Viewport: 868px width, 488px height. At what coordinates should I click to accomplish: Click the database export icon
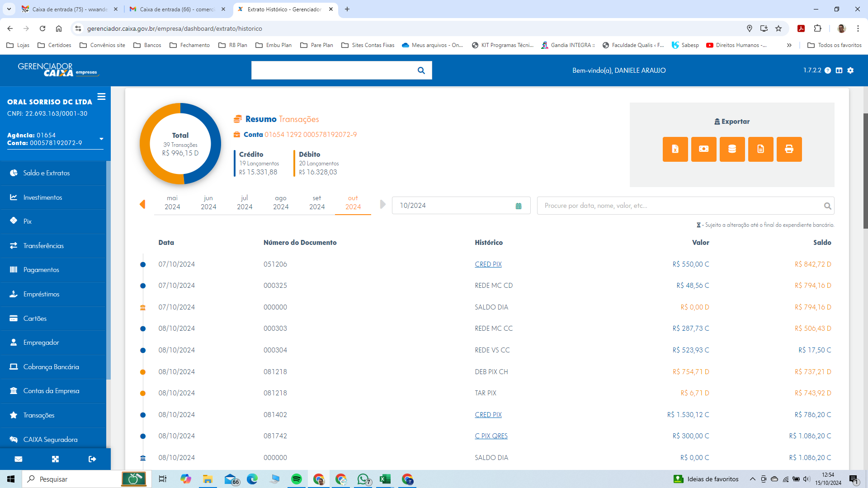[x=732, y=149]
